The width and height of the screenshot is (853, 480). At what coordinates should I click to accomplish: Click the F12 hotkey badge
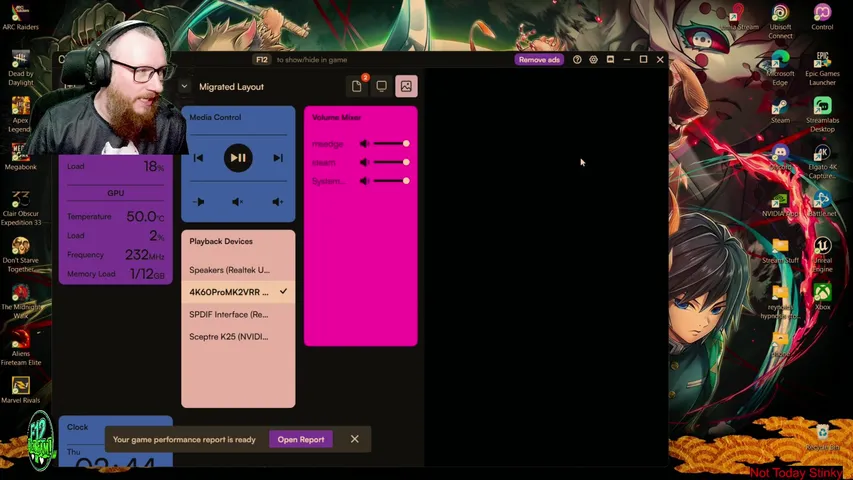pyautogui.click(x=262, y=59)
